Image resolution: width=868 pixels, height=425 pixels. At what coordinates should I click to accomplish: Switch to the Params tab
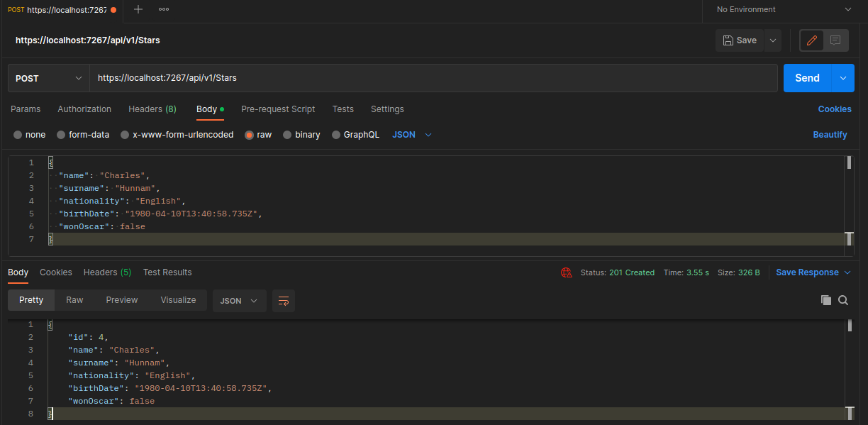click(26, 109)
